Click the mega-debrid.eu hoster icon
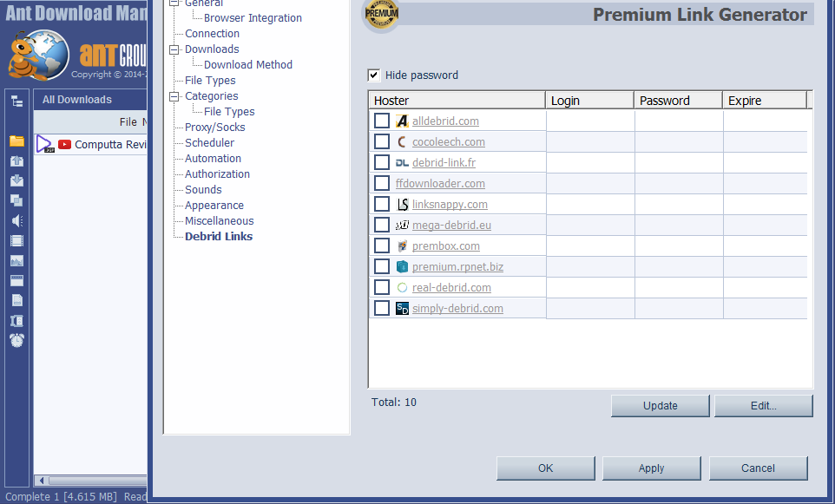This screenshot has width=835, height=504. tap(402, 226)
